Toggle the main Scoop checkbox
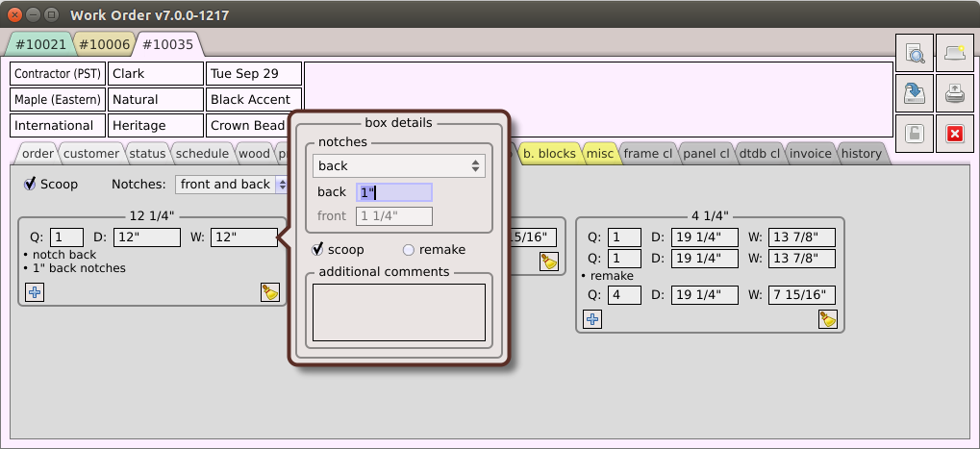This screenshot has height=449, width=980. 31,184
